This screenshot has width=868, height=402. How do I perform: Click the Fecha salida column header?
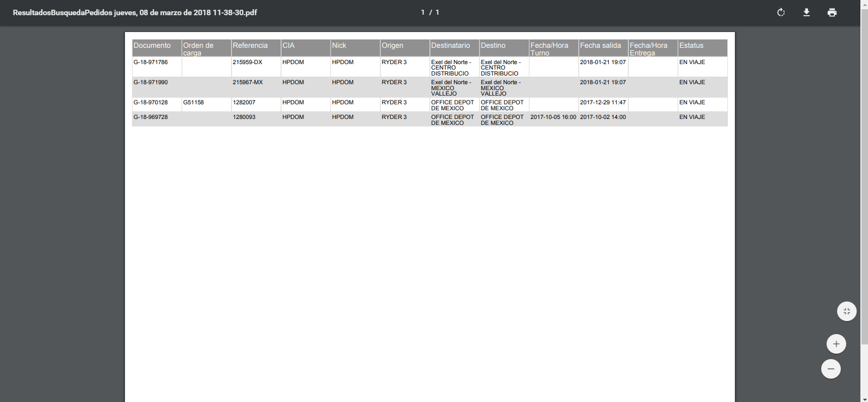[600, 46]
